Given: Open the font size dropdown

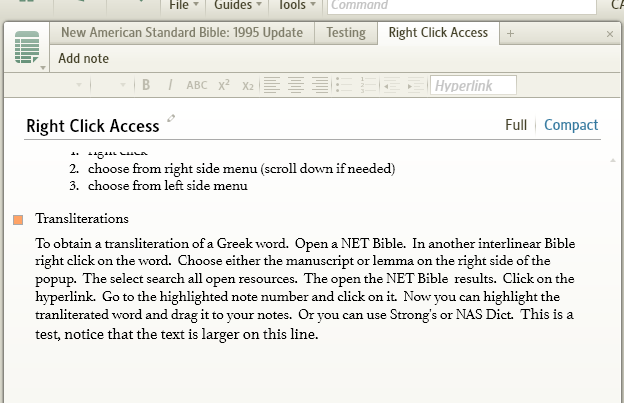Looking at the screenshot, I should click(x=123, y=85).
